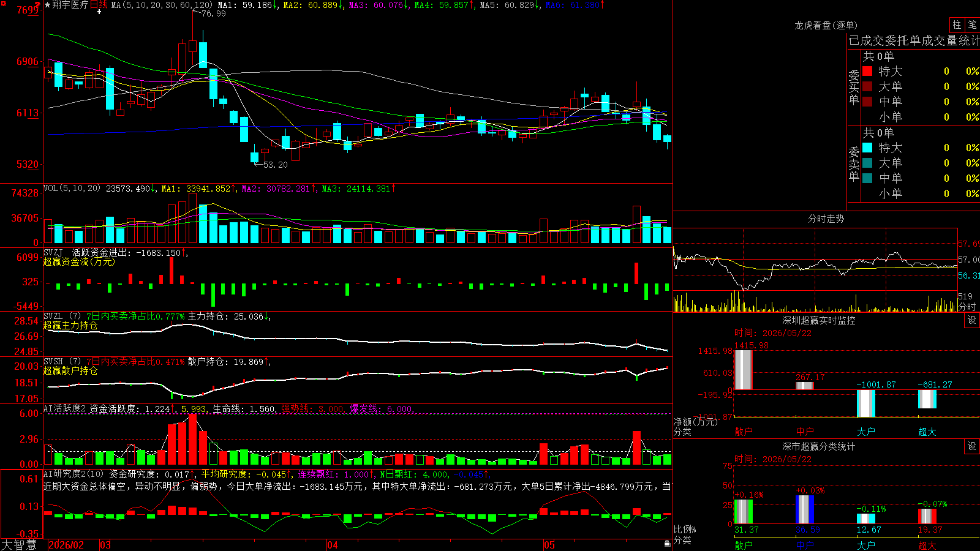Click the 深圳超赢实时监控 panel title
This screenshot has height=551, width=980.
point(818,320)
